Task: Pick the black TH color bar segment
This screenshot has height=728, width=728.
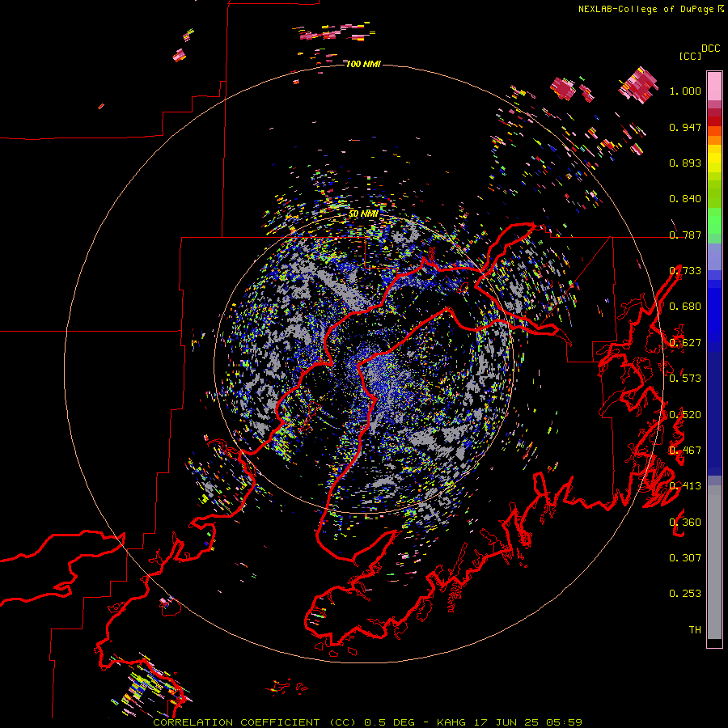Action: coord(714,643)
